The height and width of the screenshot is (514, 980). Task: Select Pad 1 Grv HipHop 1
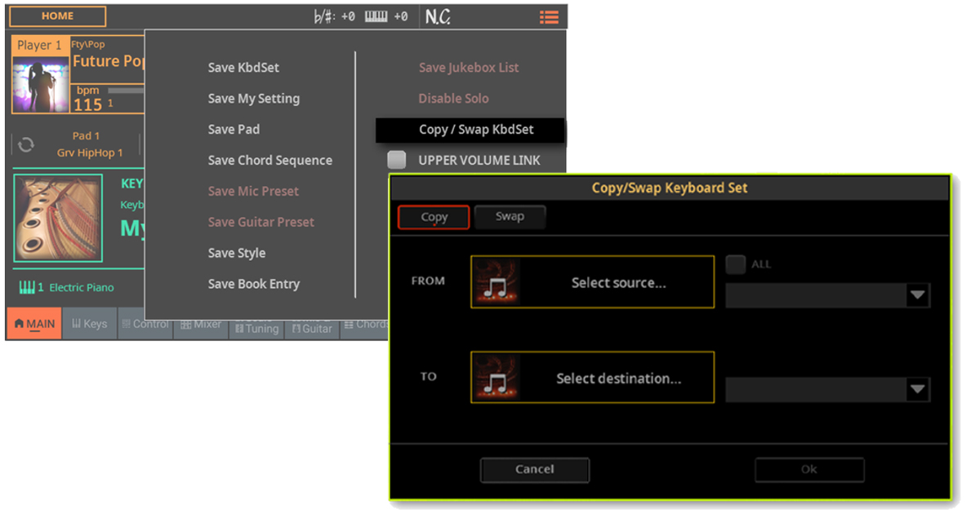coord(90,144)
